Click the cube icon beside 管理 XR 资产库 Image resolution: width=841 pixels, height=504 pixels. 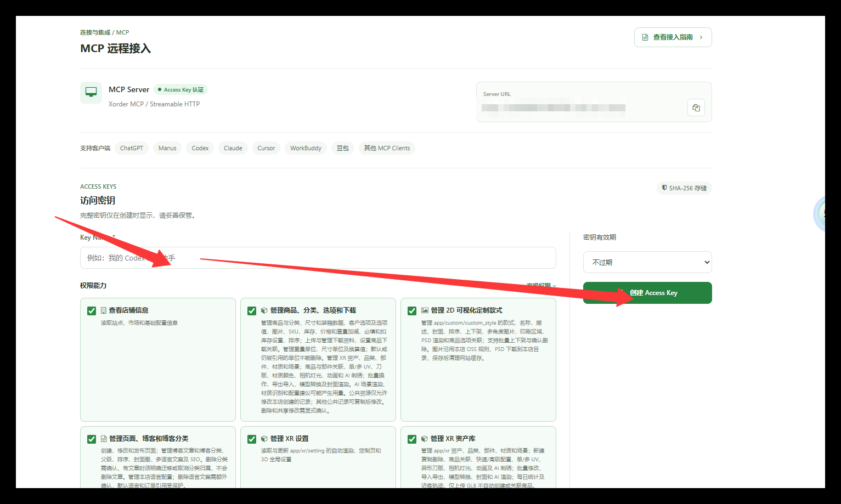[x=425, y=439]
